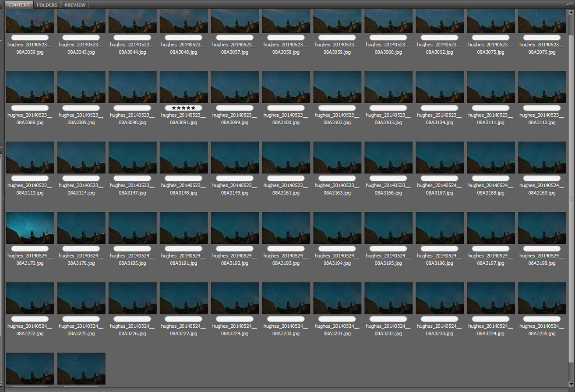Select thumbnail of 08A3076.jpg
This screenshot has width=575, height=392.
coord(542,21)
